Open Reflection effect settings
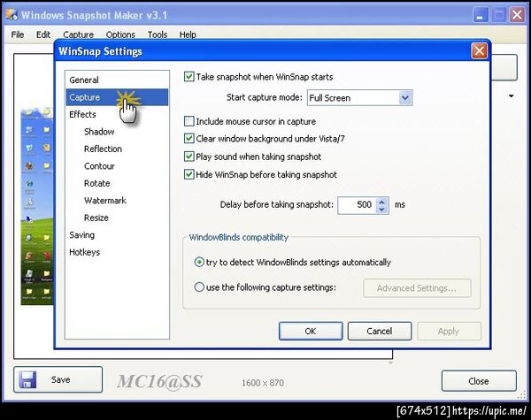This screenshot has width=531, height=420. point(103,149)
